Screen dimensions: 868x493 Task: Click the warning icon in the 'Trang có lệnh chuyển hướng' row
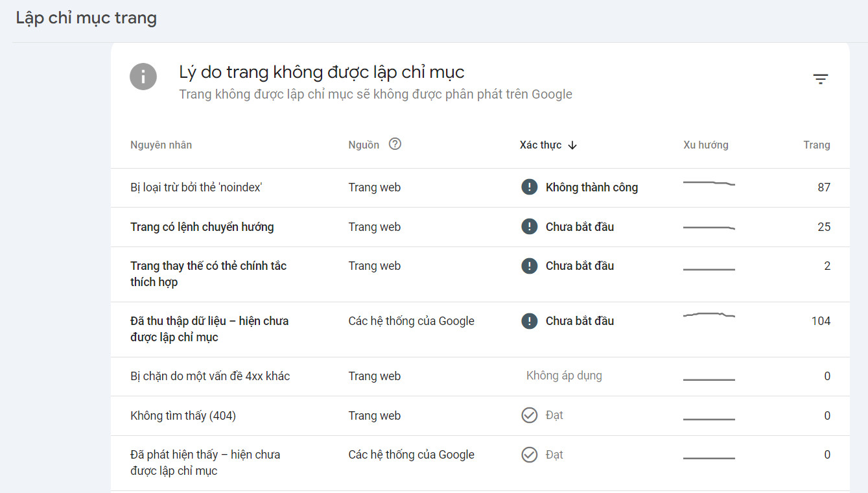[530, 226]
